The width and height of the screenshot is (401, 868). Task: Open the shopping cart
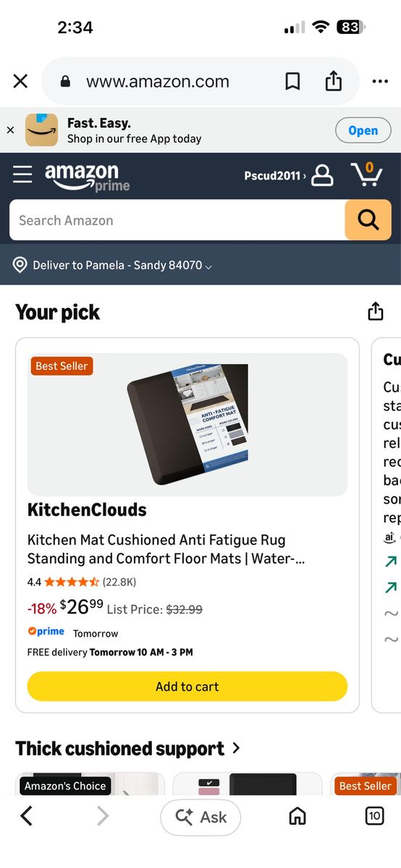click(366, 174)
